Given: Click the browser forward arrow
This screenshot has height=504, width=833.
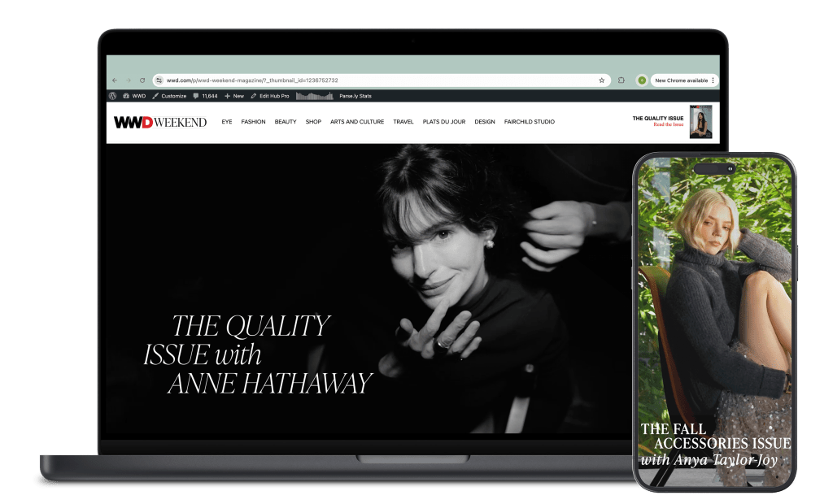Looking at the screenshot, I should coord(128,80).
